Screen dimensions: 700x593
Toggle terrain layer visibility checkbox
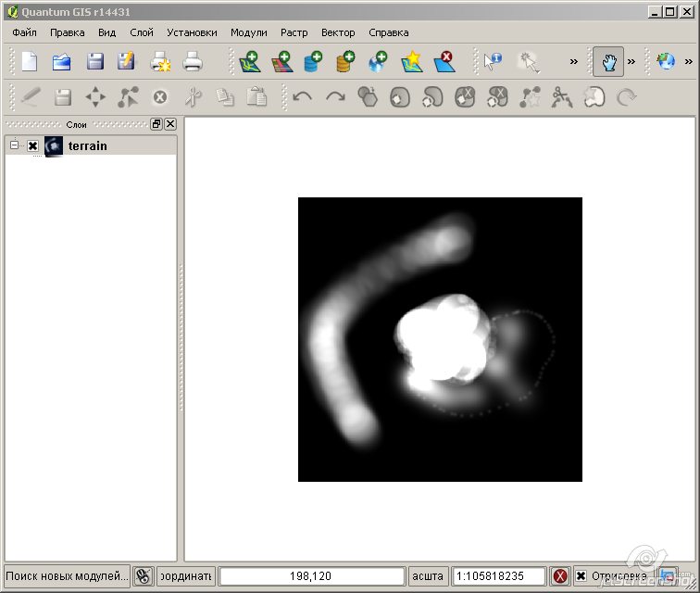[32, 146]
